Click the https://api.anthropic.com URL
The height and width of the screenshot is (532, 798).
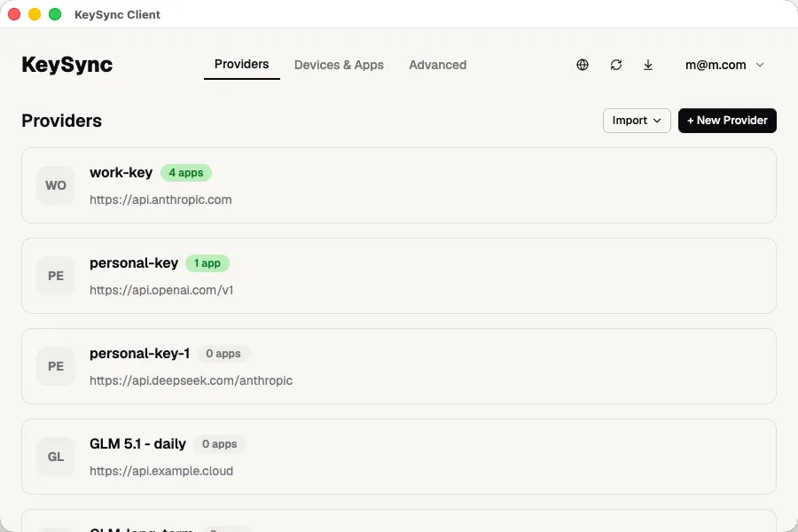pos(160,199)
